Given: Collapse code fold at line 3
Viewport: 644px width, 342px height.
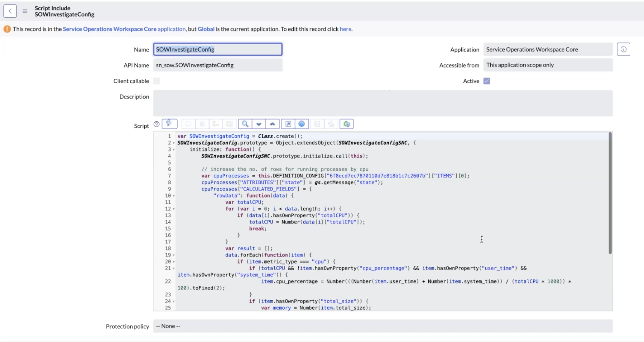Looking at the screenshot, I should coord(174,150).
